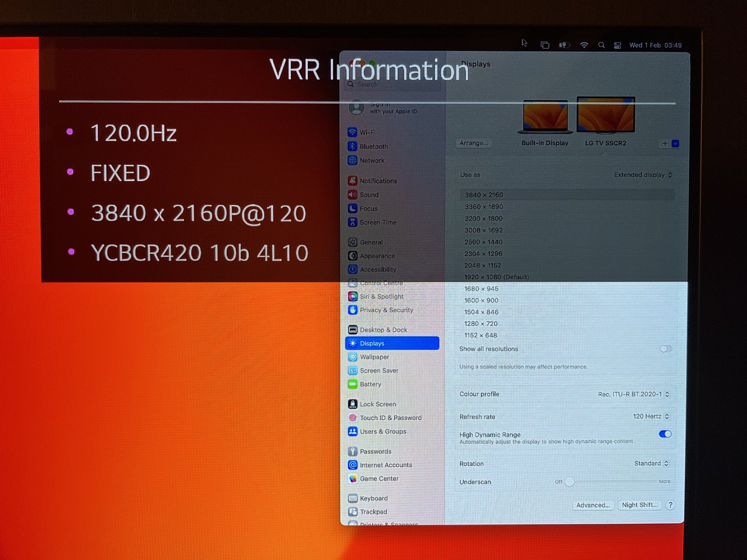The height and width of the screenshot is (560, 747).
Task: Select the Sound settings icon
Action: pos(352,195)
